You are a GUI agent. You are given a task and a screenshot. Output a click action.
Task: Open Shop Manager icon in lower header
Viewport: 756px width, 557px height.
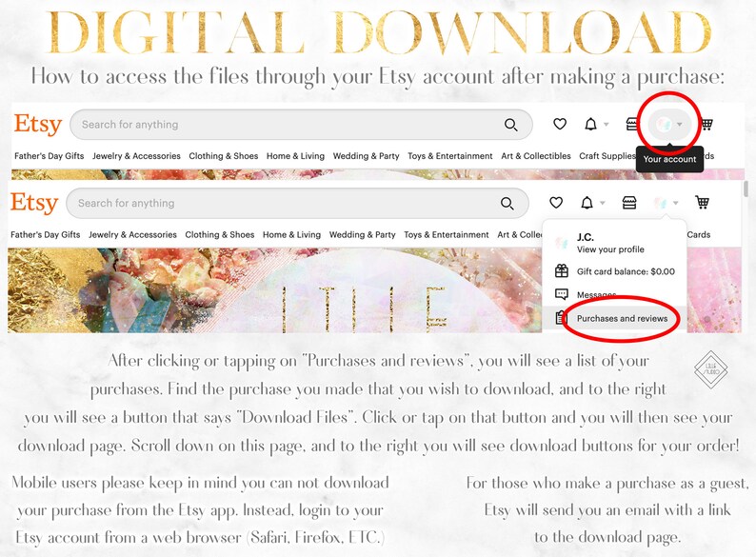(x=629, y=203)
